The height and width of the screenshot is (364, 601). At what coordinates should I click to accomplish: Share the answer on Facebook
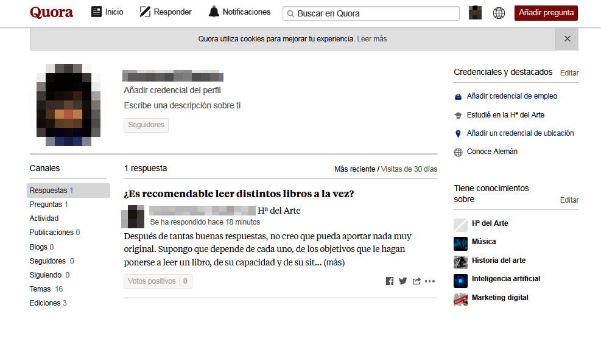click(x=389, y=281)
